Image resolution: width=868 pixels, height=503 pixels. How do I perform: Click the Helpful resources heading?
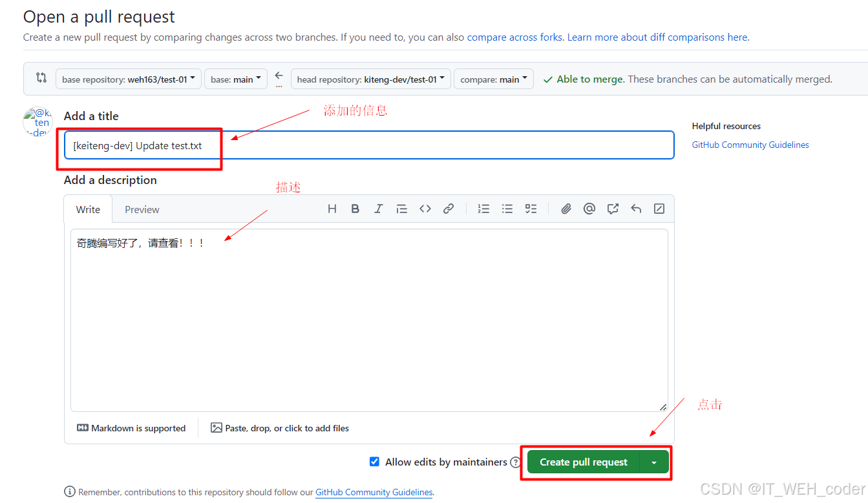click(x=726, y=126)
